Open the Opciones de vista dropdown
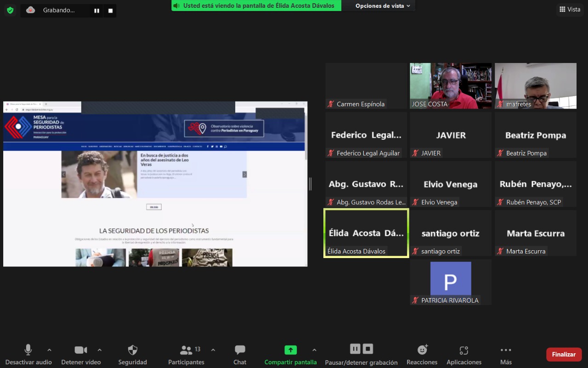The image size is (588, 368). [382, 6]
